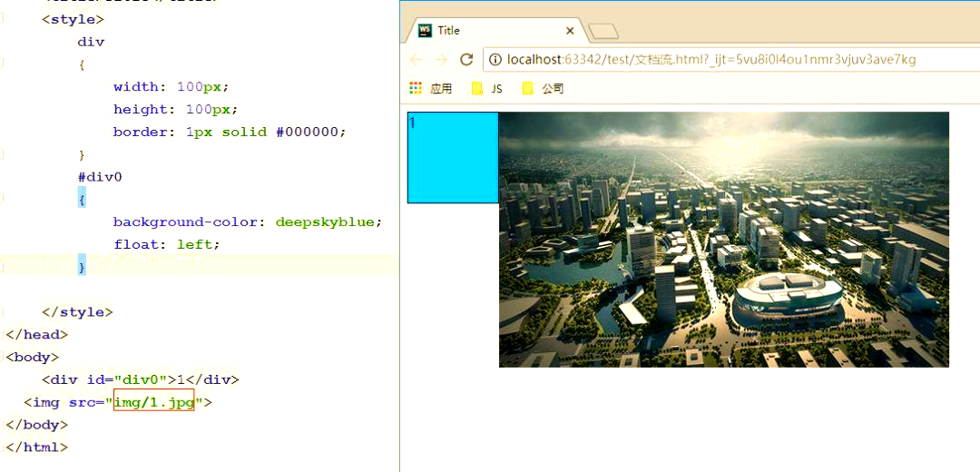Click the div id="div0" code line

click(x=141, y=379)
